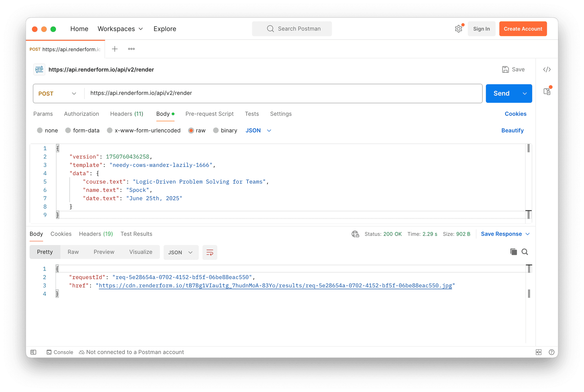Toggle word wrap in response viewer
Viewport: 584px width, 392px height.
point(210,252)
